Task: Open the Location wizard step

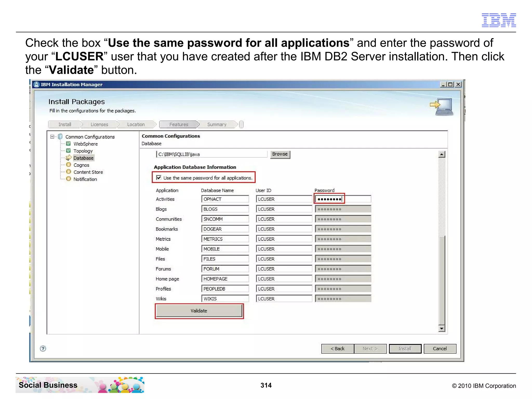Action: (x=136, y=124)
